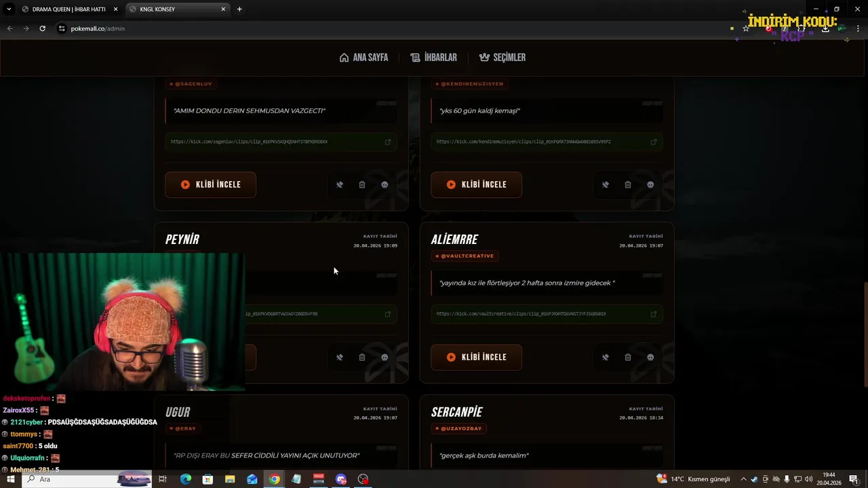868x488 pixels.
Task: Go back in browser history
Action: click(x=9, y=28)
